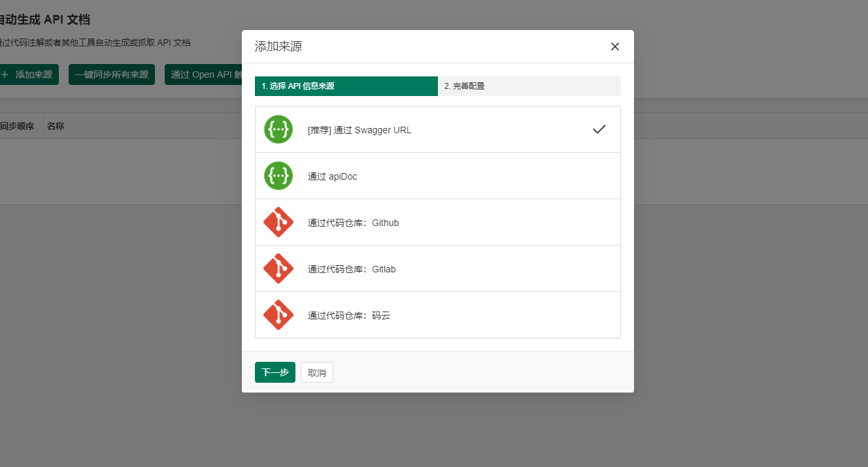Click the apiDoc option's green braces icon
This screenshot has height=467, width=868.
[x=278, y=176]
